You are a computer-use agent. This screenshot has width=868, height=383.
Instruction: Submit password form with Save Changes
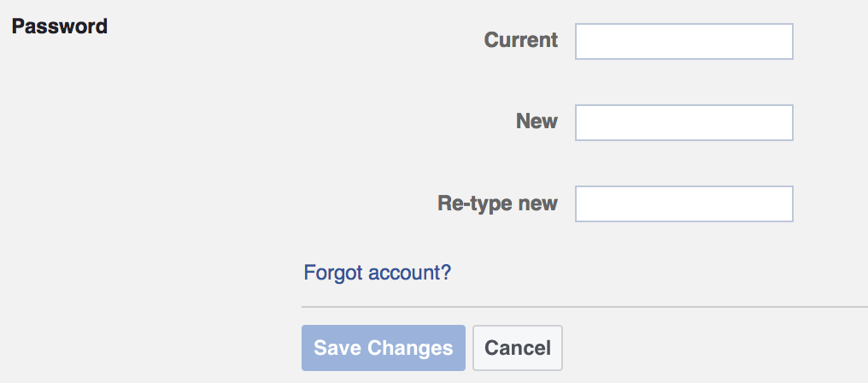tap(383, 348)
